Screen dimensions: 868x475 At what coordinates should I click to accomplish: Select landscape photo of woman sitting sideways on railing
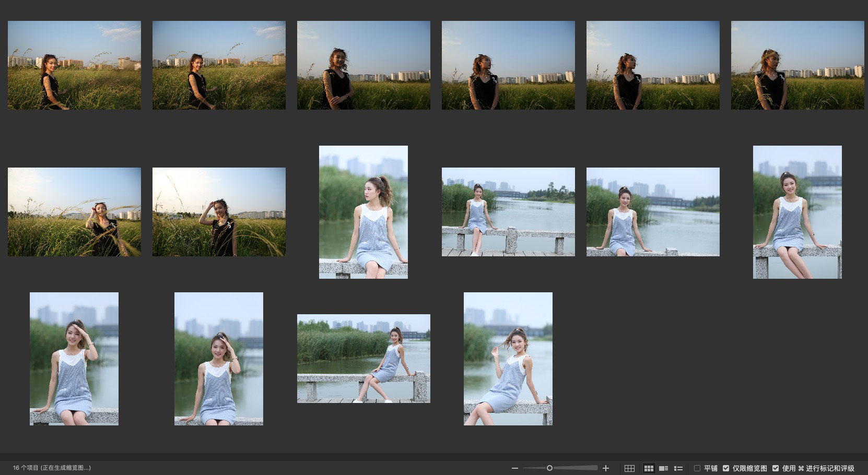coord(363,359)
